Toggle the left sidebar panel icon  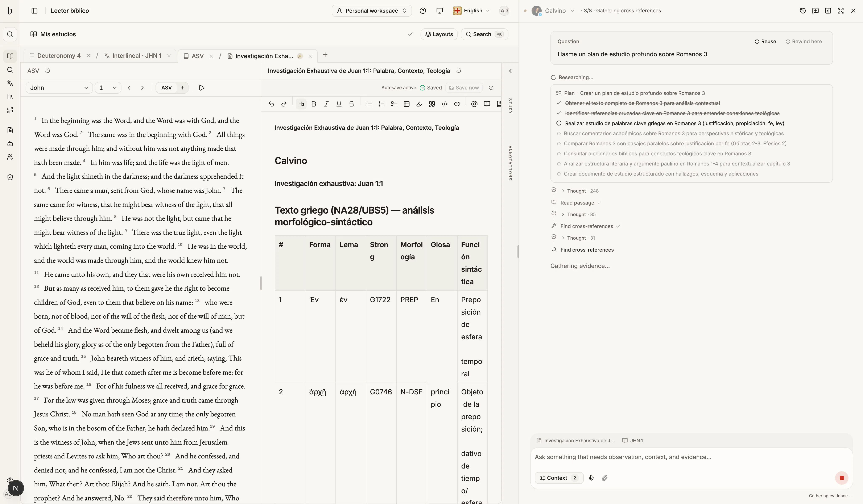pos(34,11)
